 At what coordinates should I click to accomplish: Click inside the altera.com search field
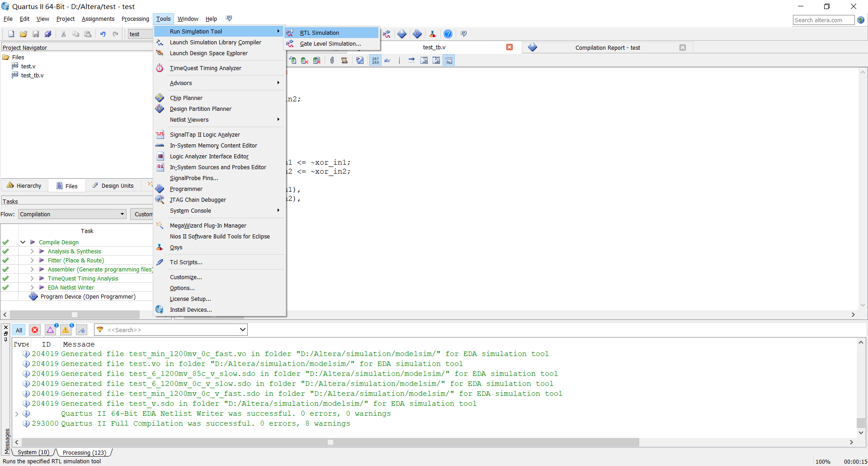click(823, 20)
